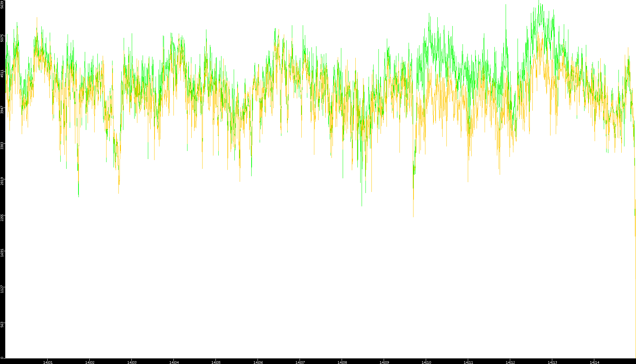The width and height of the screenshot is (636, 364).
Task: Click the 5639 maximum value axis label
Action: tap(2, 4)
